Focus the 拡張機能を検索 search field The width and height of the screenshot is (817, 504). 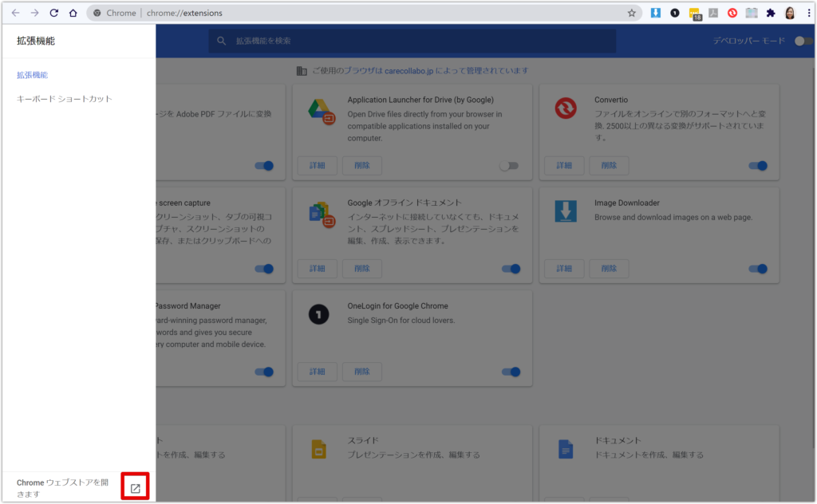412,41
